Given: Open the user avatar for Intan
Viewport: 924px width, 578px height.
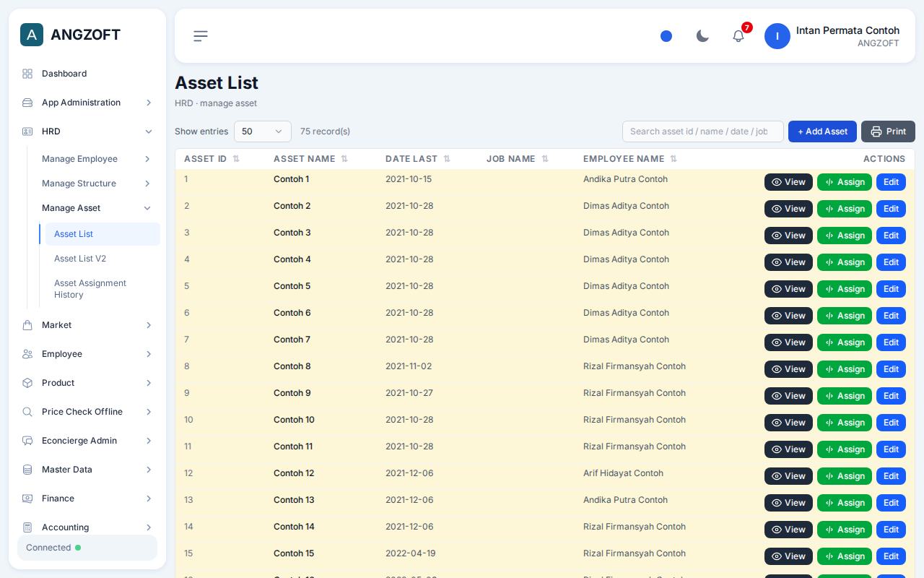Looking at the screenshot, I should point(777,36).
